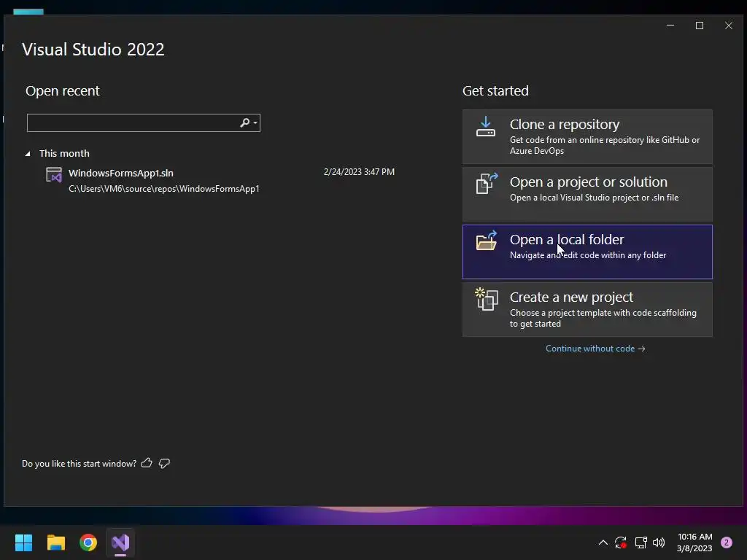The height and width of the screenshot is (560, 747).
Task: Open network settings from the tray
Action: [x=640, y=542]
